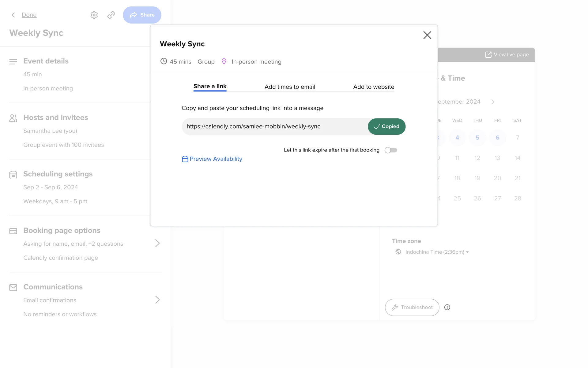Screen dimensions: 588x368
Task: Open the View live page link
Action: [x=507, y=55]
